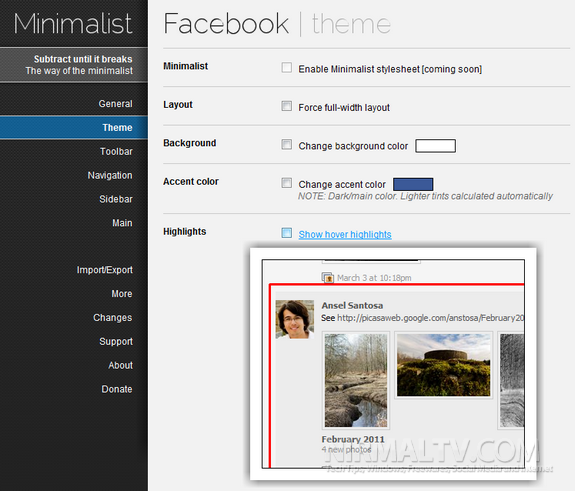Viewport: 575px width, 491px height.
Task: Click Ansel Santosa's profile photo in preview
Action: coord(294,319)
